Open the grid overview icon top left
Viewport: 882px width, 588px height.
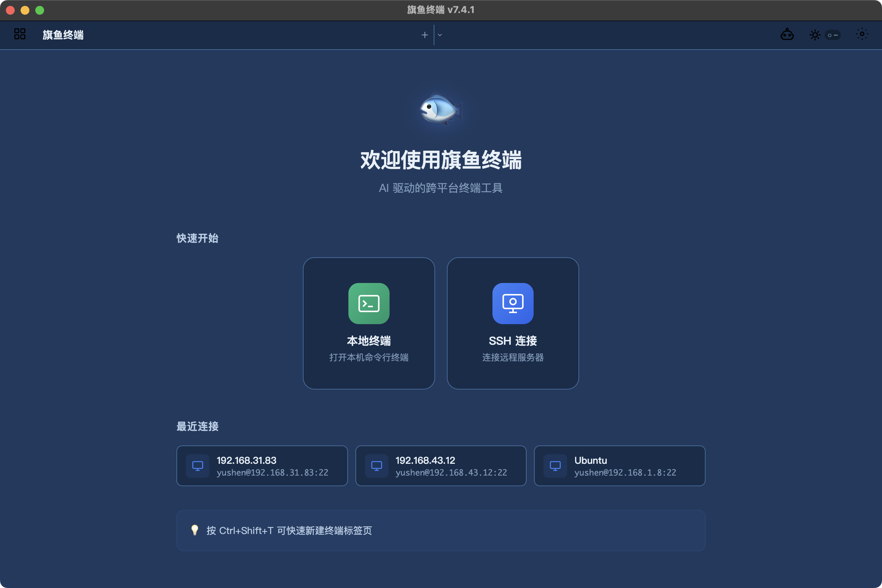pos(19,34)
